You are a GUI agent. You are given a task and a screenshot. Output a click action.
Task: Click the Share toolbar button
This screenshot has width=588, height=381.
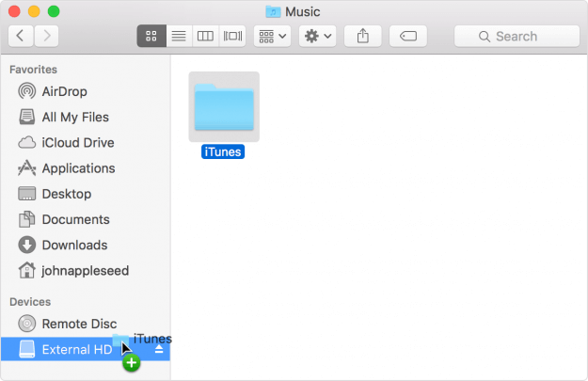(x=362, y=36)
